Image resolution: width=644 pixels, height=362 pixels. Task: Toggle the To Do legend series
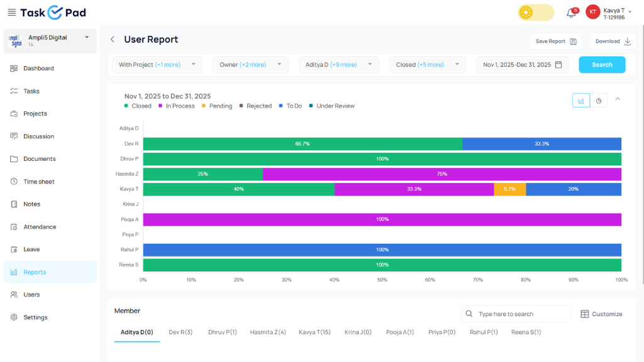tap(291, 106)
